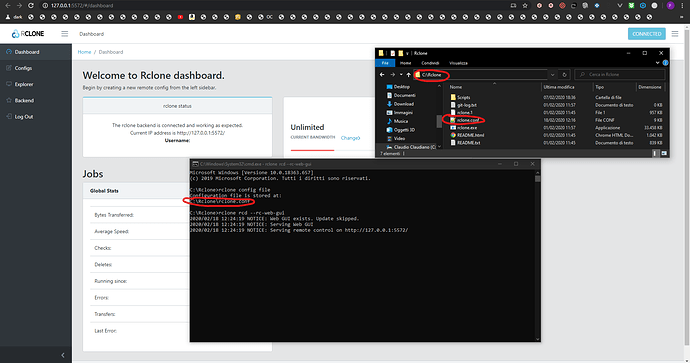Click the browser profile avatar icon
Image resolution: width=690 pixels, height=363 pixels.
pos(670,5)
